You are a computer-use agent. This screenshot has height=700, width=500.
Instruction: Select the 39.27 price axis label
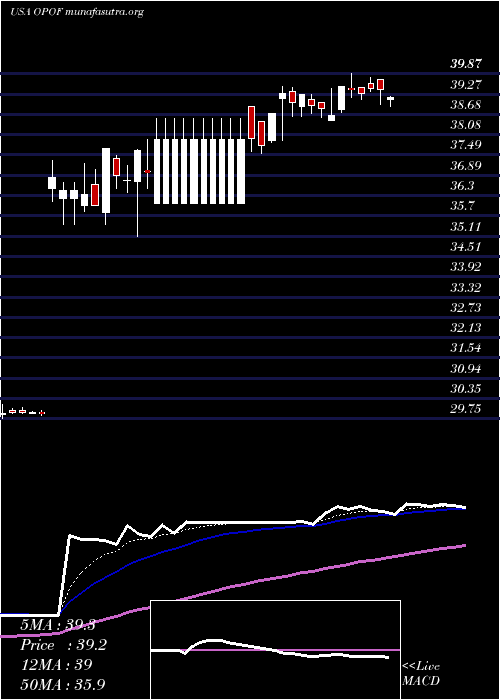(x=466, y=84)
